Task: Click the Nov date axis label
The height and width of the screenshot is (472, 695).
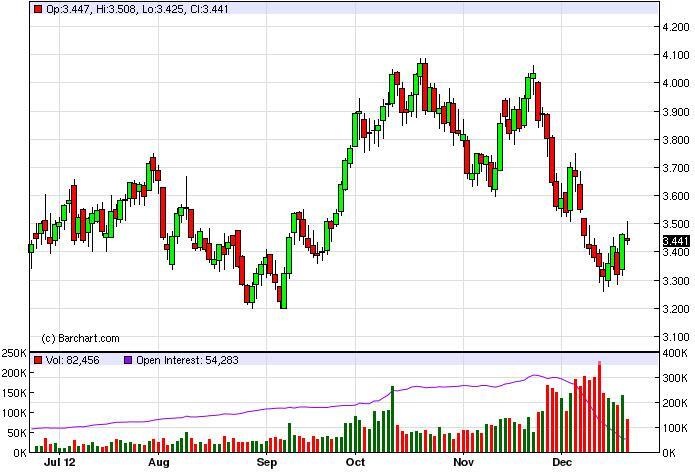Action: pyautogui.click(x=462, y=464)
